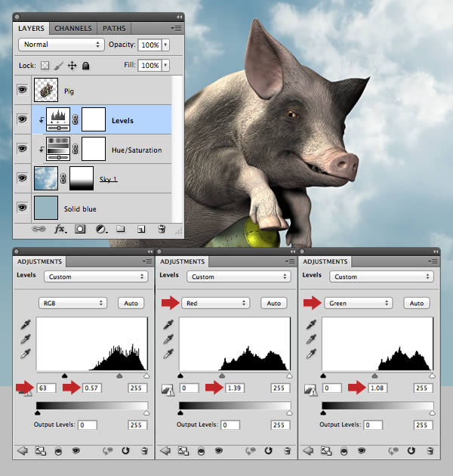Hide the Sky 1 layer
This screenshot has width=453, height=476.
22,178
